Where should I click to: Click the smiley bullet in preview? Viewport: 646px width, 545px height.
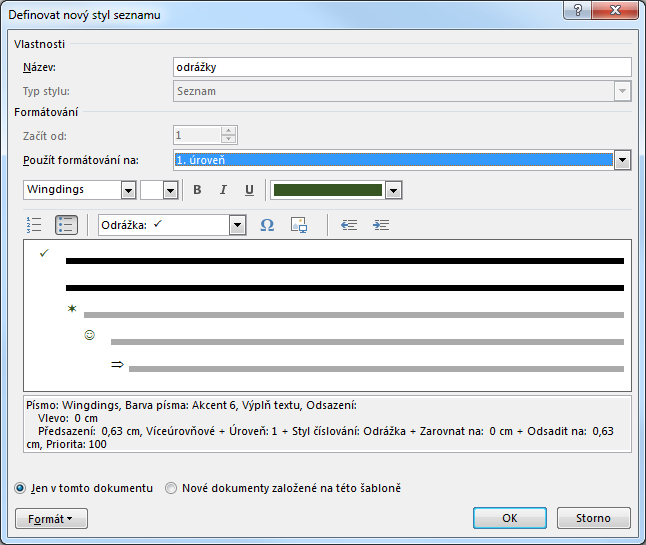coord(89,335)
